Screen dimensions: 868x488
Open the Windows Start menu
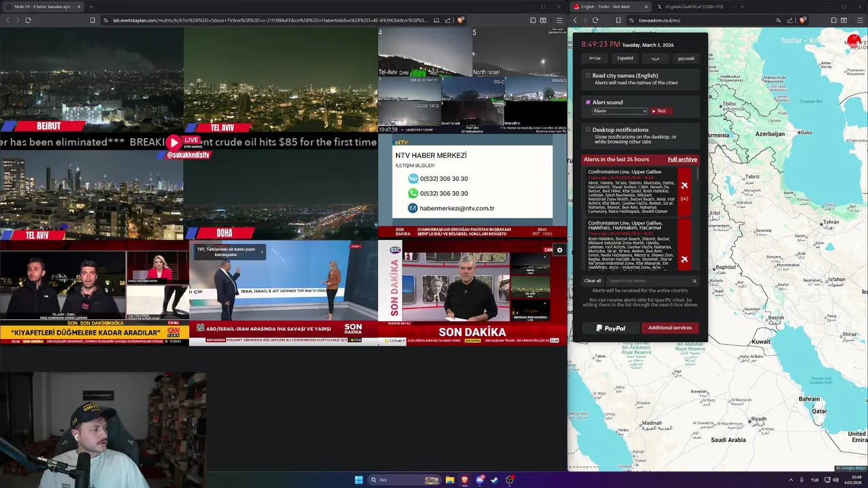[359, 480]
